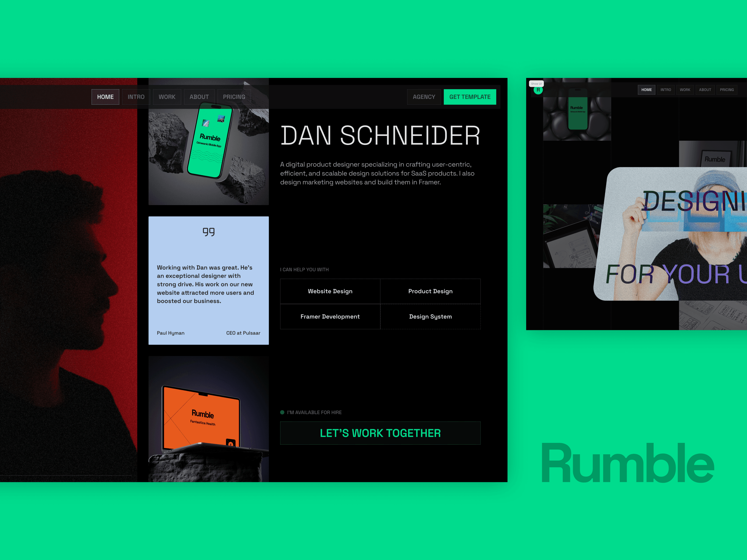Select the Website Design service icon
Screen dimensions: 747x560
[331, 290]
